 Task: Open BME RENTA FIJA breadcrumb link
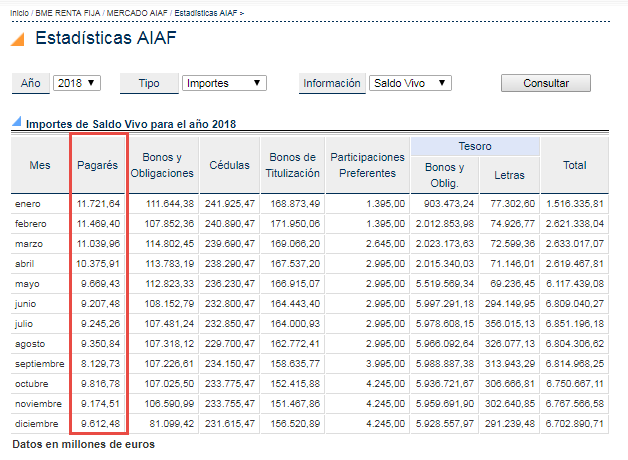[x=68, y=13]
